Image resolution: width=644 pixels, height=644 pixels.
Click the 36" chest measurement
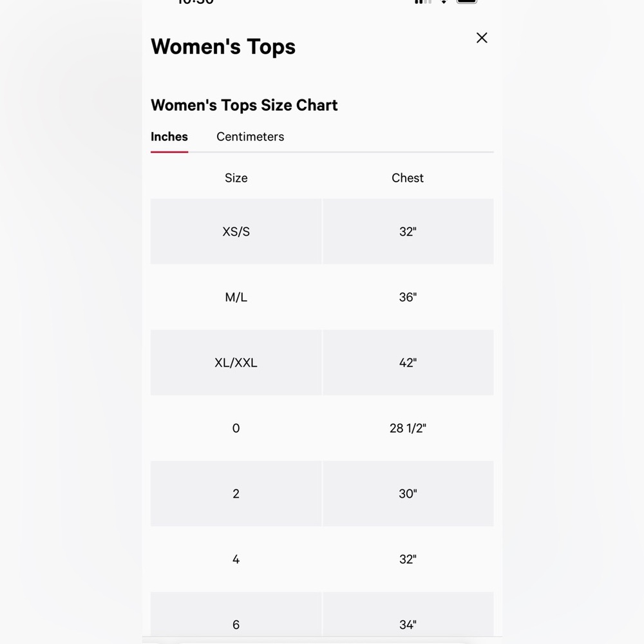tap(408, 297)
